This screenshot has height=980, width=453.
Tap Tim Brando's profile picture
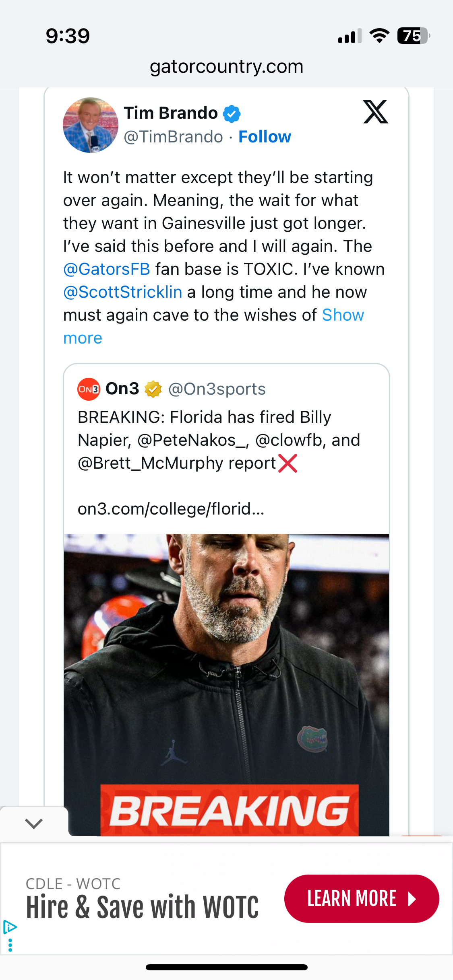(91, 125)
